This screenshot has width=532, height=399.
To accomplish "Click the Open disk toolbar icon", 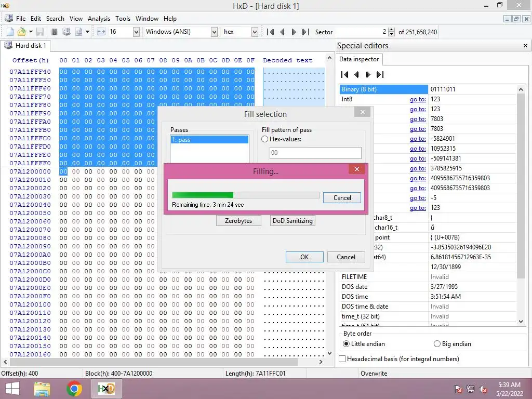I will pyautogui.click(x=66, y=32).
